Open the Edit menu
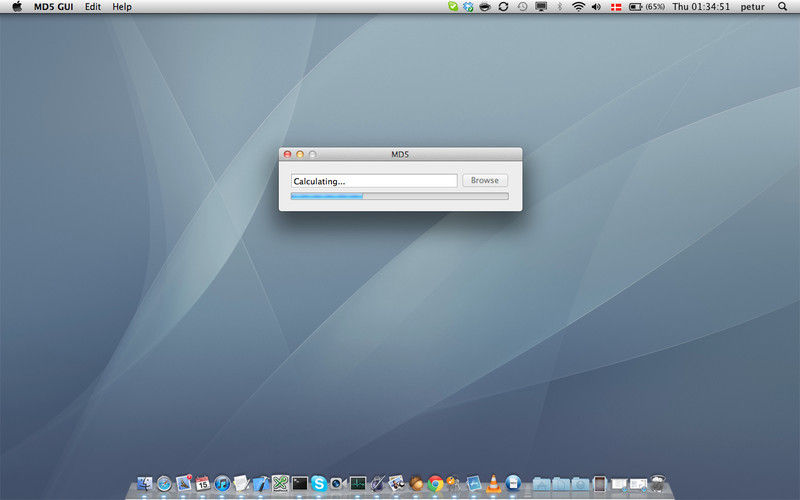 [93, 7]
